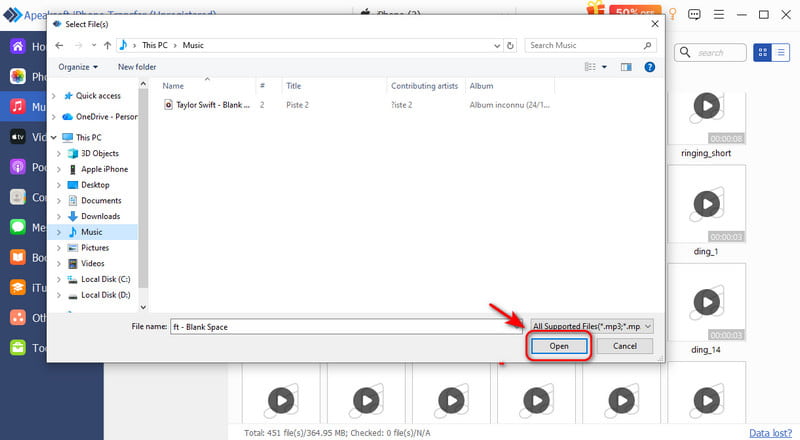Open Music icon in Apeaksoft sidebar
Viewport: 800px width, 440px height.
tap(18, 107)
